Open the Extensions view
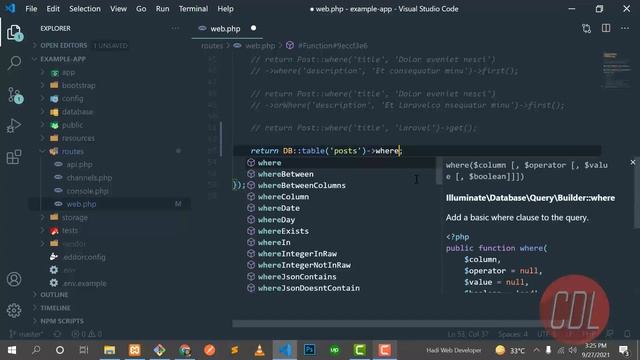The width and height of the screenshot is (640, 360). pyautogui.click(x=14, y=157)
